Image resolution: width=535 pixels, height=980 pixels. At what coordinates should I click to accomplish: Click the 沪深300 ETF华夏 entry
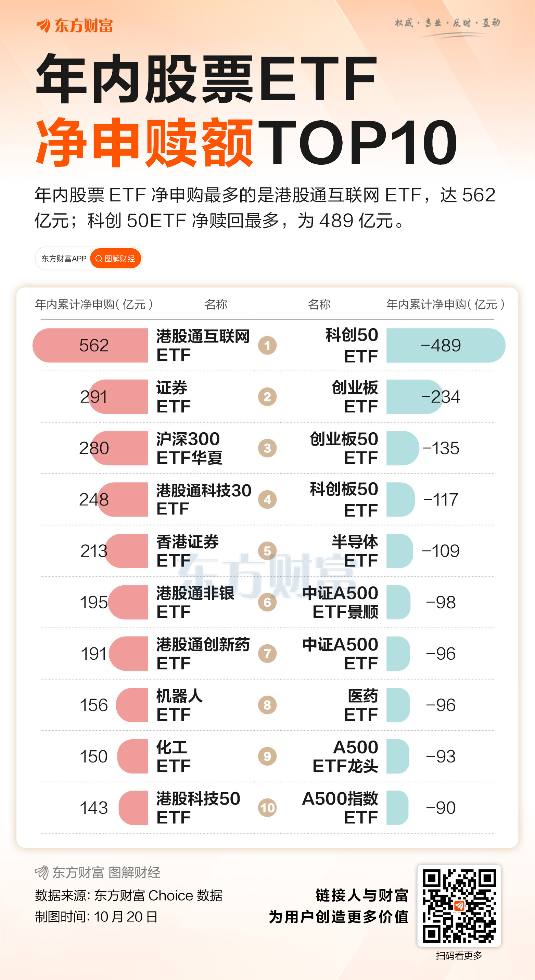pyautogui.click(x=189, y=448)
